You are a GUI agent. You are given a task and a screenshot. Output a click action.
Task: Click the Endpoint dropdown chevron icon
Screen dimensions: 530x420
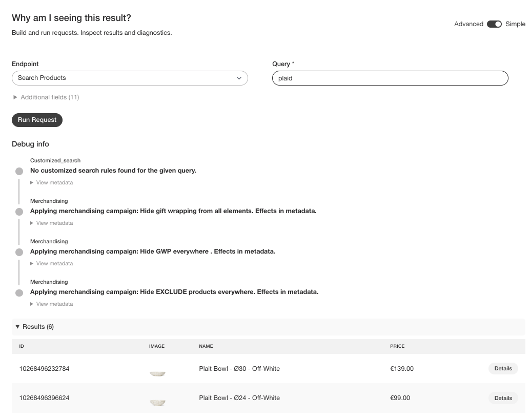[x=239, y=78]
